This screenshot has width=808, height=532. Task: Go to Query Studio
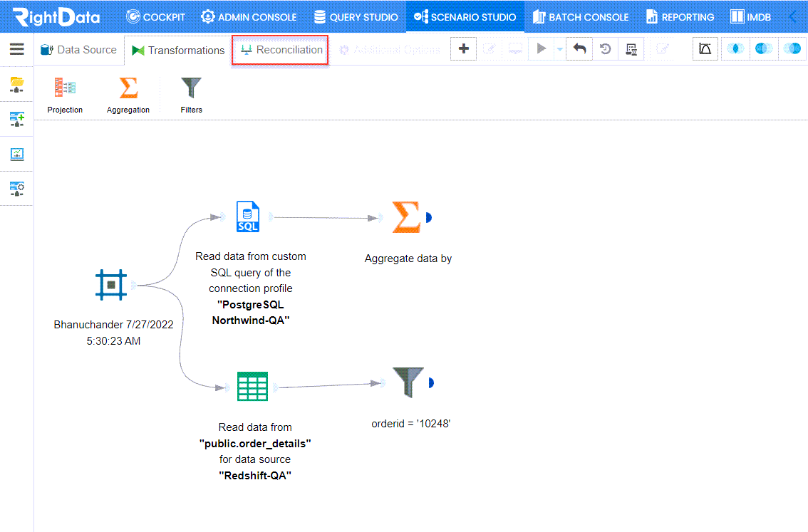pos(356,17)
